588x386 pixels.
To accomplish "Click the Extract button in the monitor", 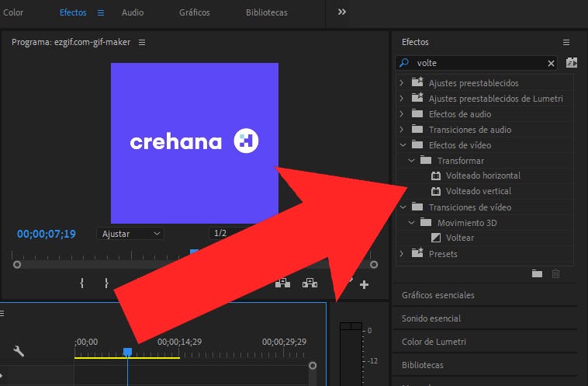I will 310,283.
